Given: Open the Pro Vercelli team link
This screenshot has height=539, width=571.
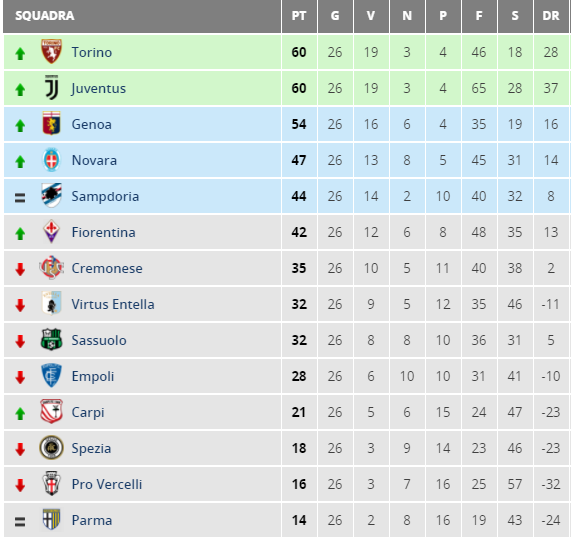Looking at the screenshot, I should [107, 484].
